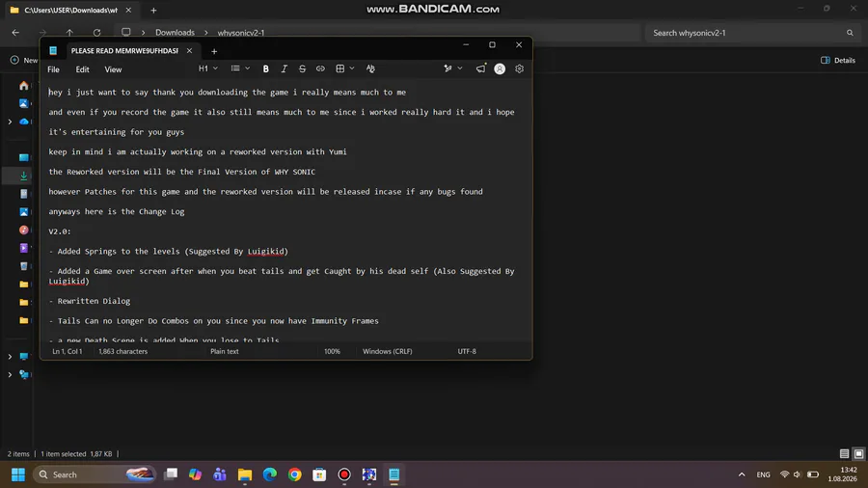
Task: Clear formatting with the Notepad toolbar icon
Action: click(370, 69)
